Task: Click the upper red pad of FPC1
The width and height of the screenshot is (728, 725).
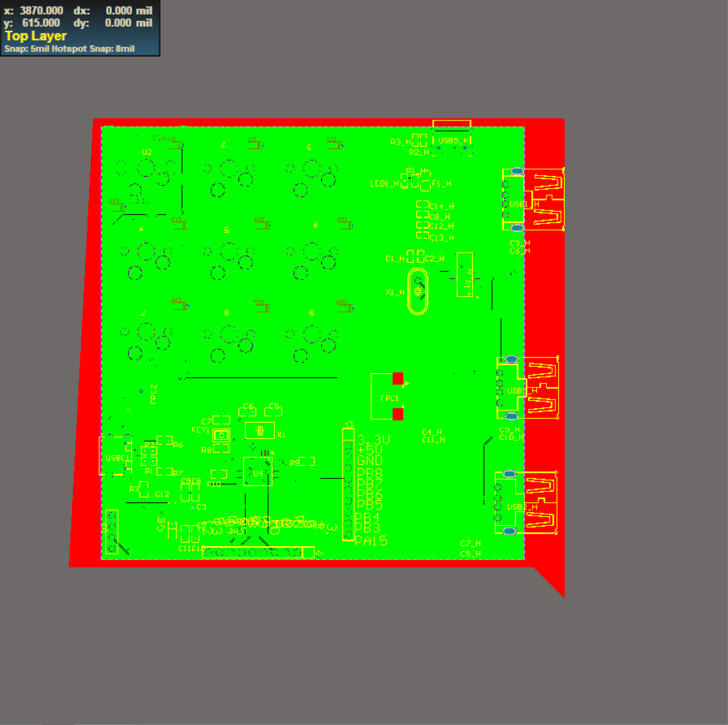Action: [398, 378]
